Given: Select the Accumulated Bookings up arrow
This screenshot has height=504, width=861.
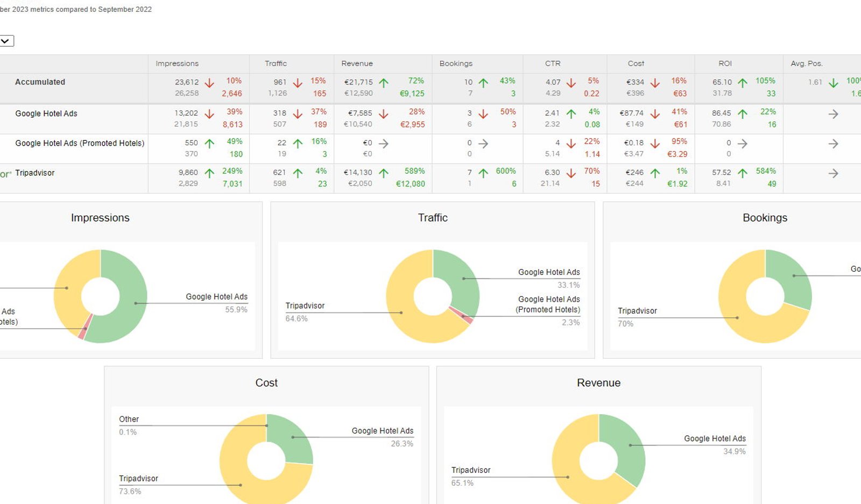Looking at the screenshot, I should pos(483,83).
